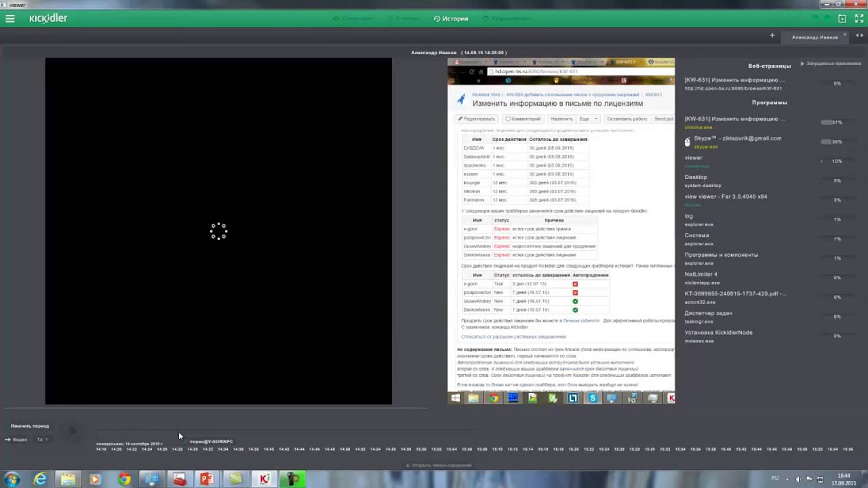Screen dimensions: 868x488
Task: Jump to 14:44 on the timeline
Action: coord(299,449)
